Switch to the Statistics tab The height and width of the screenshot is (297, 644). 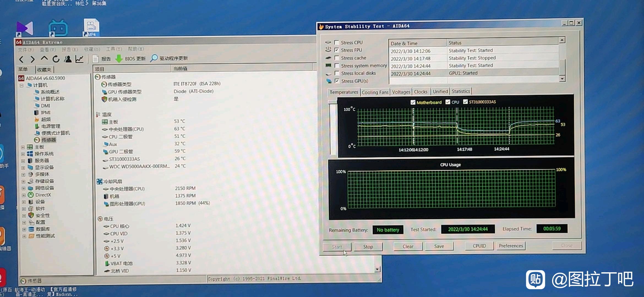coord(461,91)
